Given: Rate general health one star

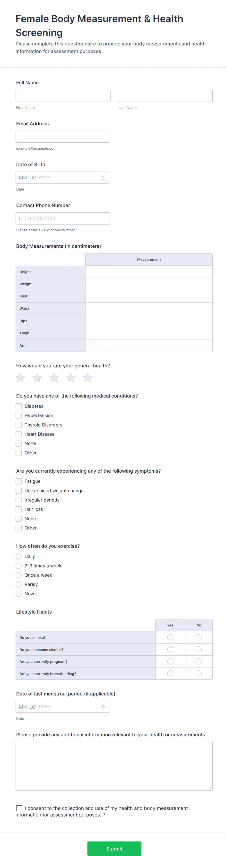Looking at the screenshot, I should coord(21,378).
